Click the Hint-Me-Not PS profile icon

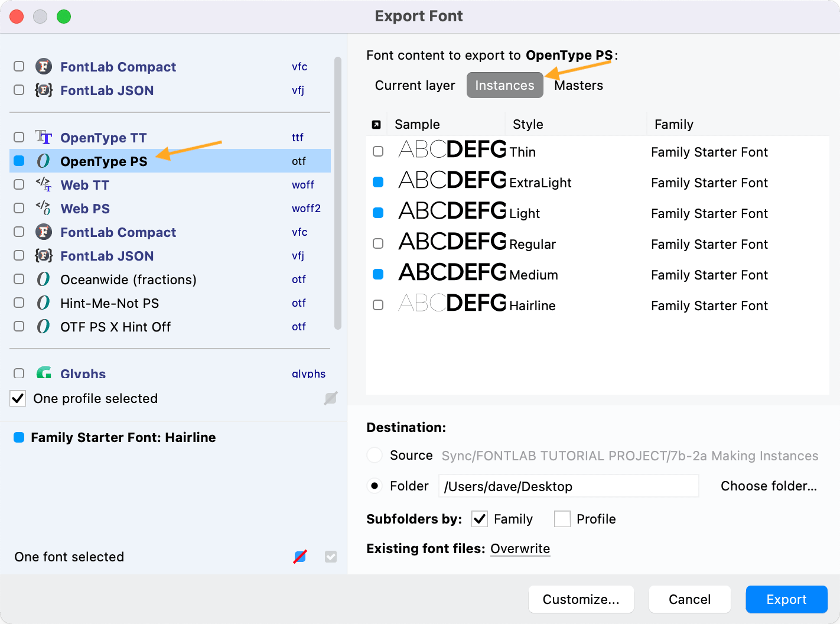[x=44, y=303]
